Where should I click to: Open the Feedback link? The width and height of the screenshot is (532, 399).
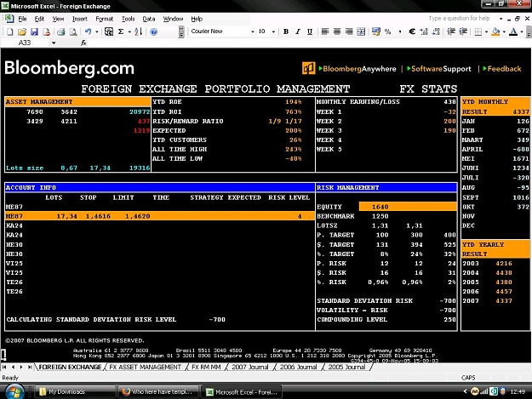[502, 69]
